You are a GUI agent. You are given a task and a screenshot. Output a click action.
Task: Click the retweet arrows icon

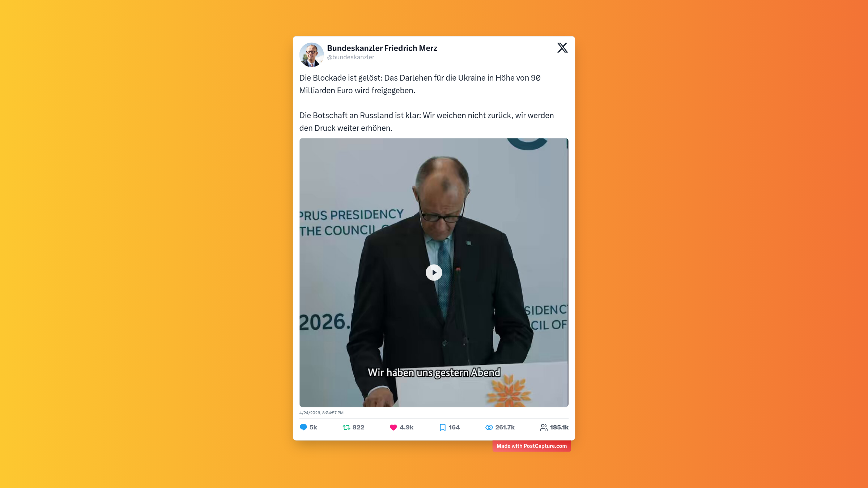click(346, 427)
